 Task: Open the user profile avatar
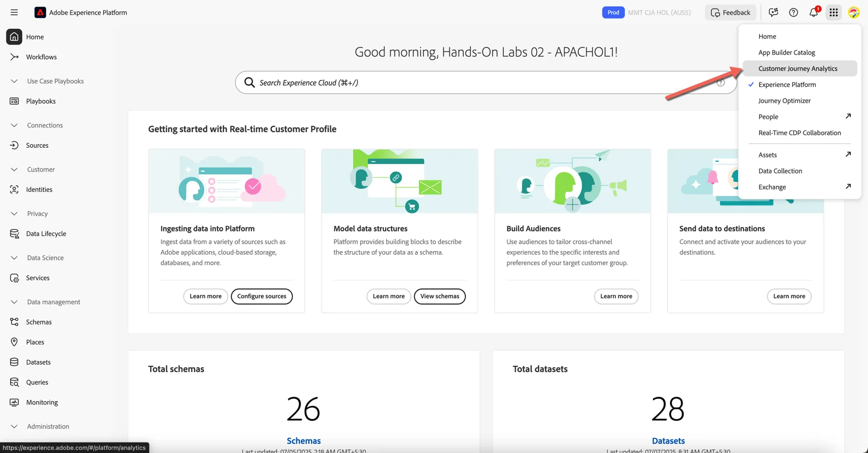(854, 13)
